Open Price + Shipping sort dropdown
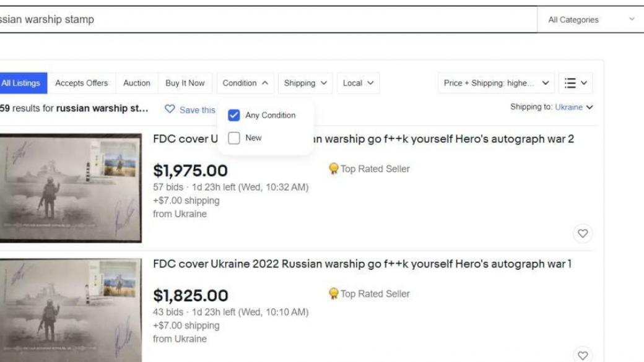The width and height of the screenshot is (644, 362). (495, 83)
